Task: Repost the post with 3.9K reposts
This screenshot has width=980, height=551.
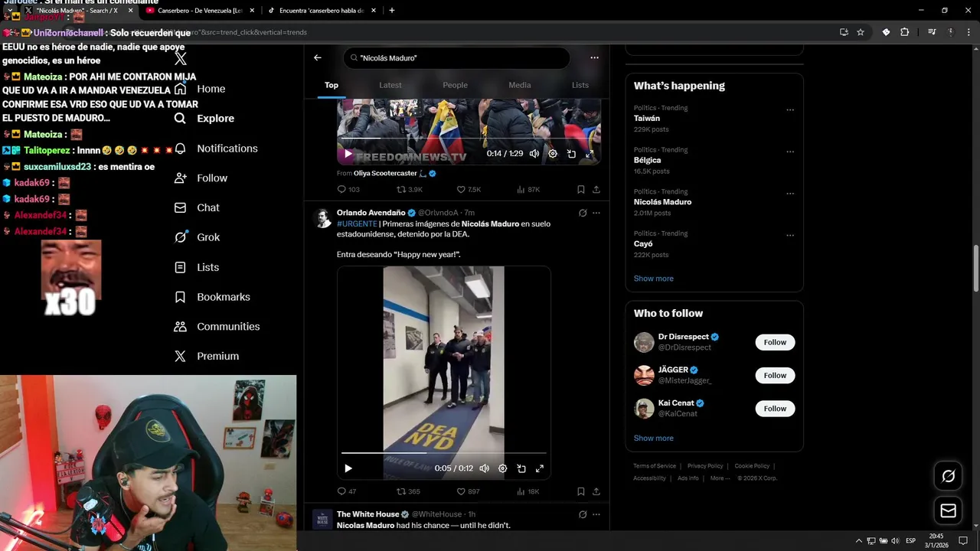Action: pos(409,189)
